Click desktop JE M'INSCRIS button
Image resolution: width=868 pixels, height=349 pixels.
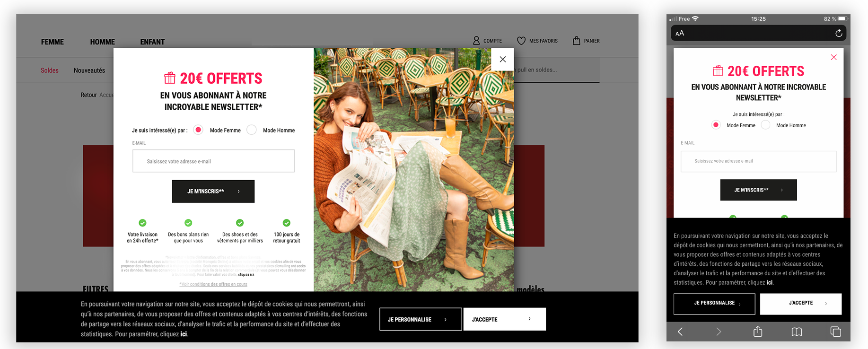click(x=213, y=191)
